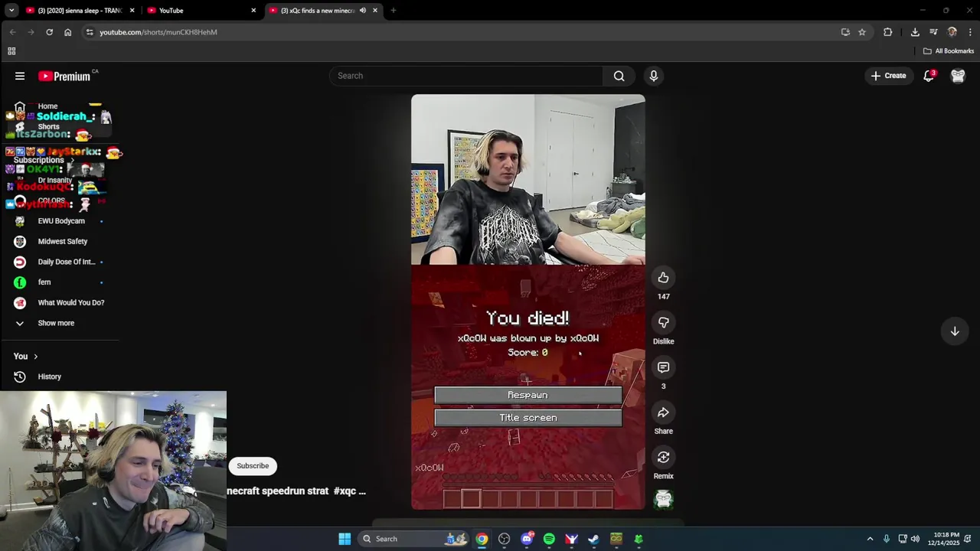This screenshot has width=980, height=551.
Task: Close the sienna sleep tab
Action: point(132,11)
